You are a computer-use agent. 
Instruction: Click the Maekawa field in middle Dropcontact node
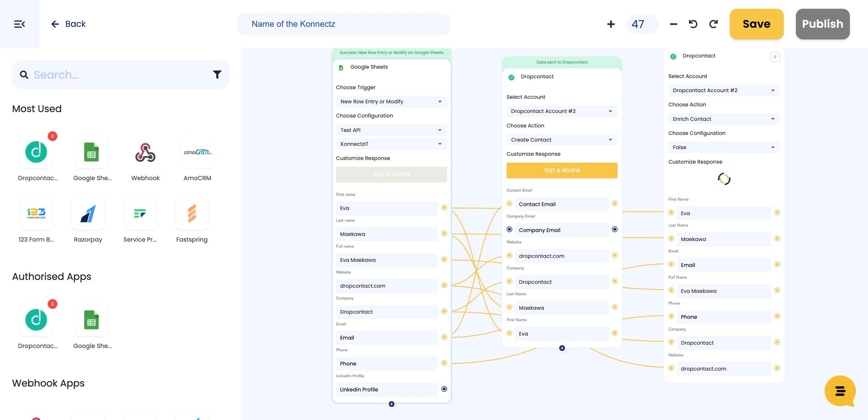[562, 308]
